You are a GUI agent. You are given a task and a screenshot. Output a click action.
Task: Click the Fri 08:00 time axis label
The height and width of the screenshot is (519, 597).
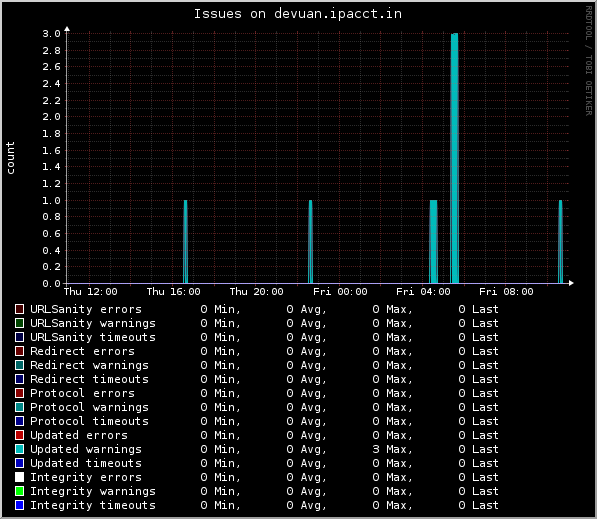506,292
